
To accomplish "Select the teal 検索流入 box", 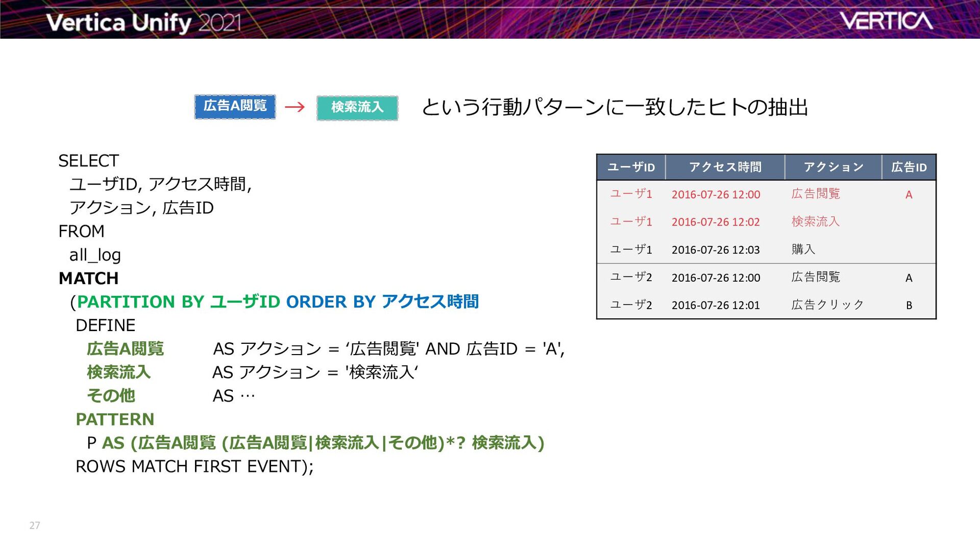I will click(357, 108).
